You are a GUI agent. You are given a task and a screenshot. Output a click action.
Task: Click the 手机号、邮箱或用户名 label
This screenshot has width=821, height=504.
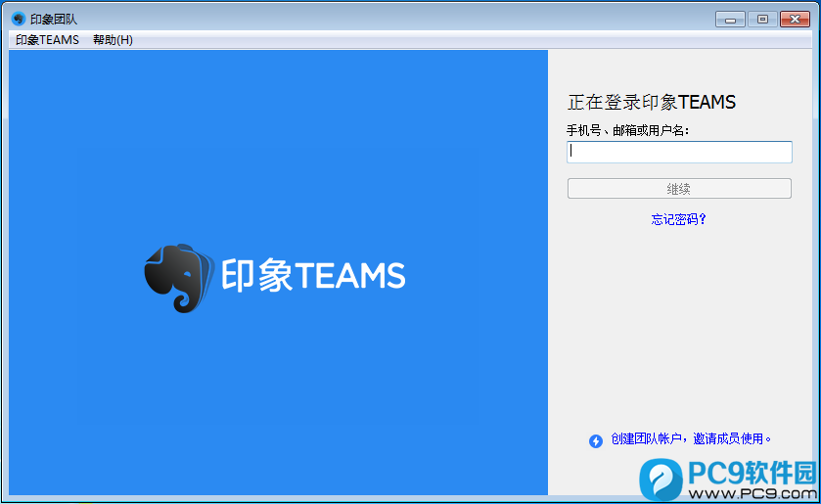tap(627, 130)
